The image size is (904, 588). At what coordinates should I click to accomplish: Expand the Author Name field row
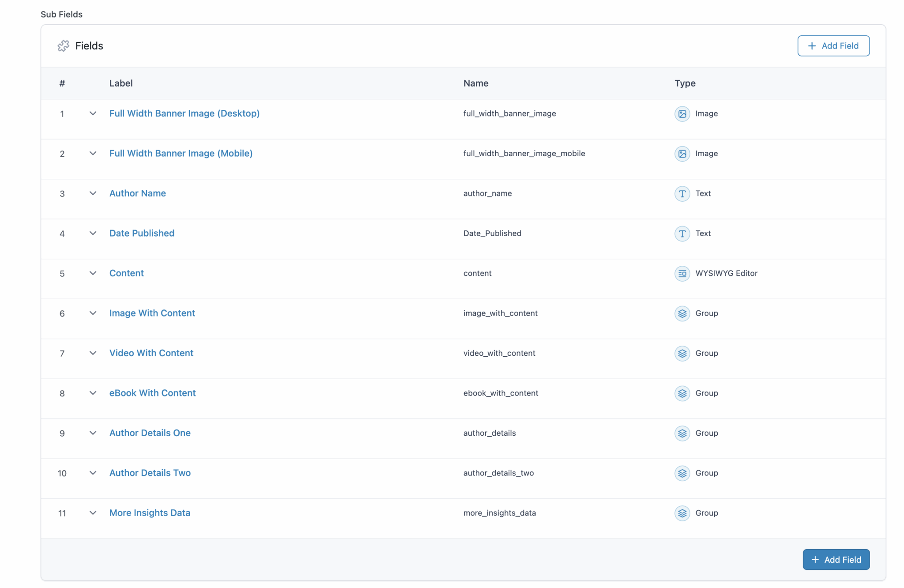pyautogui.click(x=93, y=193)
